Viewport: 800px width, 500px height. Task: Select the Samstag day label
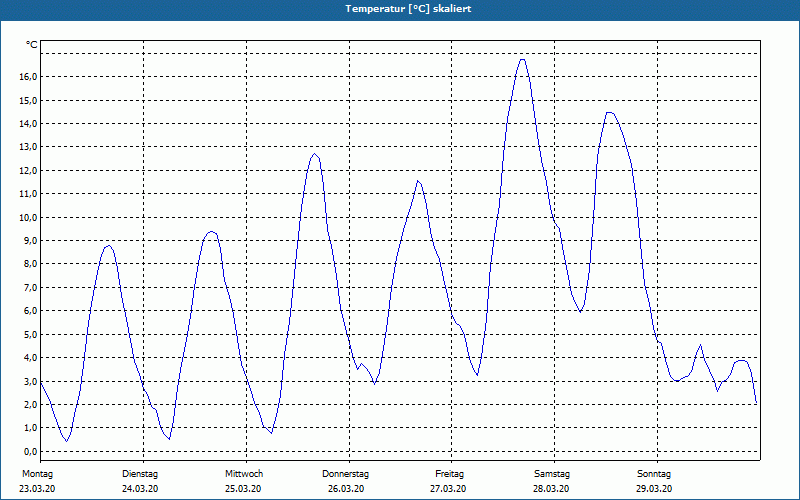click(x=552, y=474)
